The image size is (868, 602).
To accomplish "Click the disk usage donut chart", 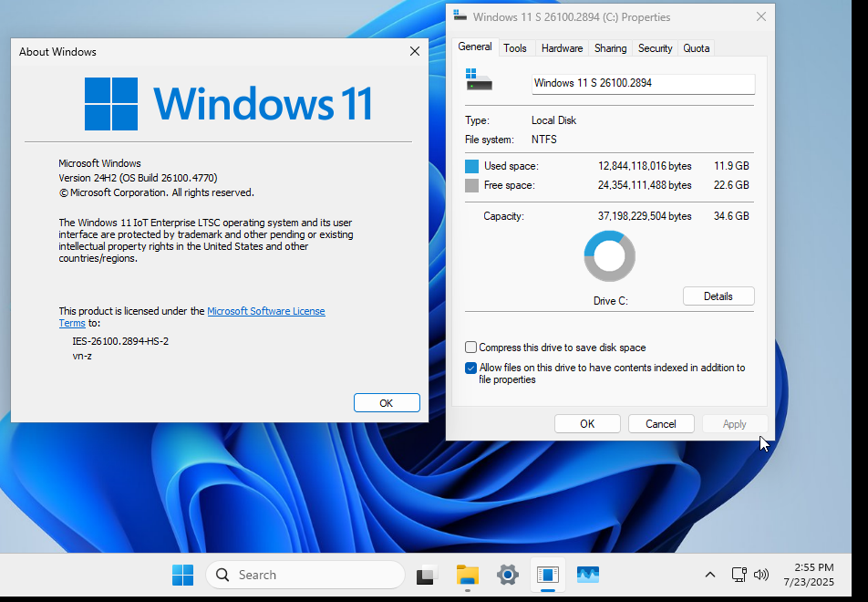I will tap(609, 256).
